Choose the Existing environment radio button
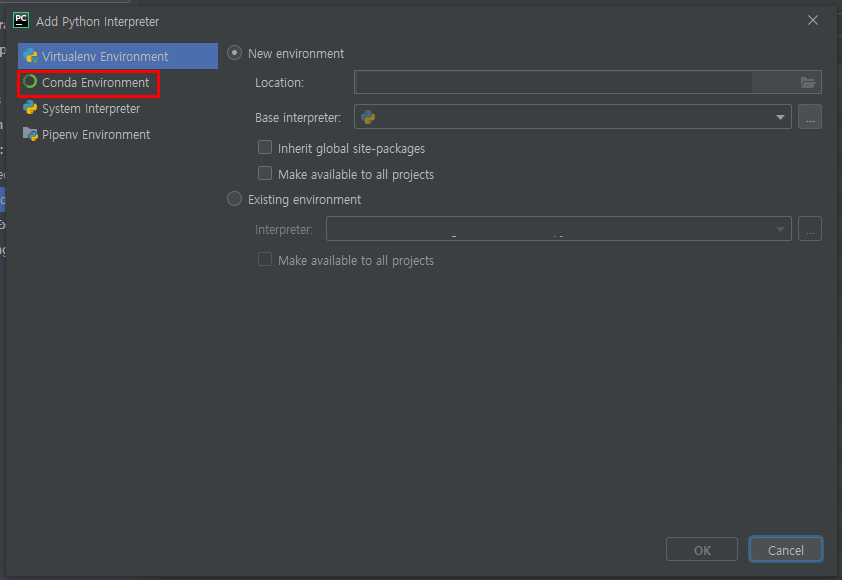The width and height of the screenshot is (842, 580). [234, 199]
